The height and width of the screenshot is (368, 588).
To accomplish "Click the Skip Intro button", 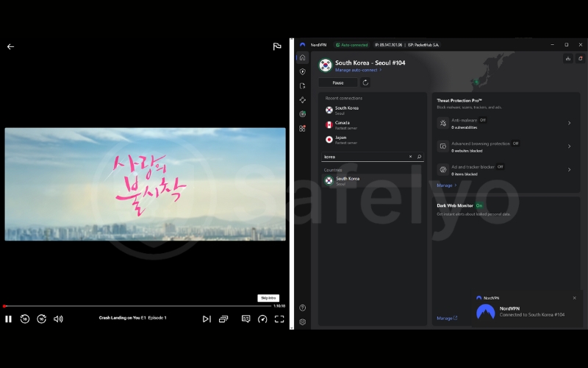I will (268, 298).
